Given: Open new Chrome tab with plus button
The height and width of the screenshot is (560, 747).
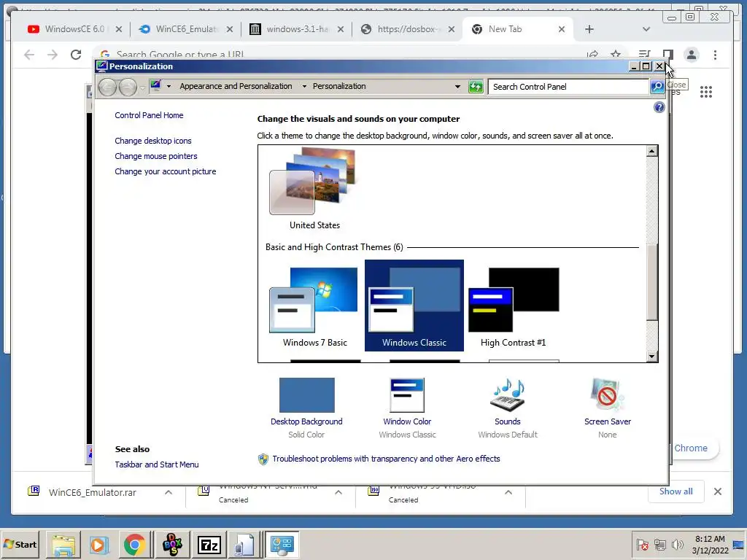Looking at the screenshot, I should 589,29.
